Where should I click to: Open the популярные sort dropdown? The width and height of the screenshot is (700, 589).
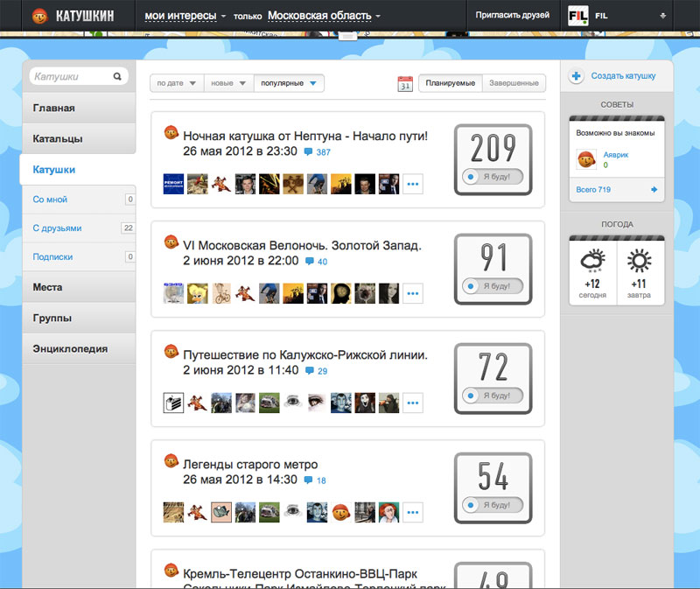(289, 83)
